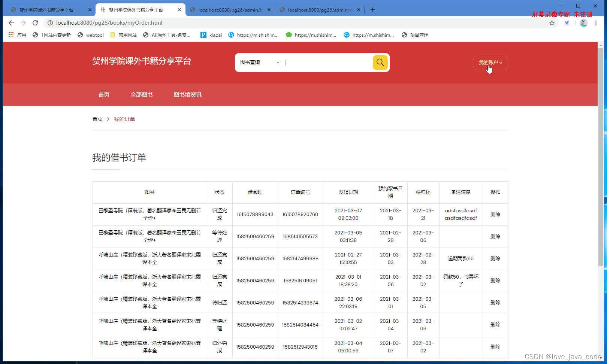607x364 pixels.
Task: Select the date 2021-03-07 09:02:00 cell
Action: click(x=348, y=214)
